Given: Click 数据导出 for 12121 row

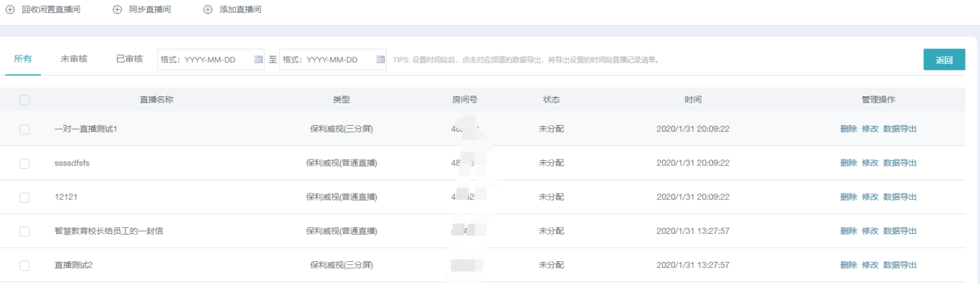Looking at the screenshot, I should (x=899, y=197).
